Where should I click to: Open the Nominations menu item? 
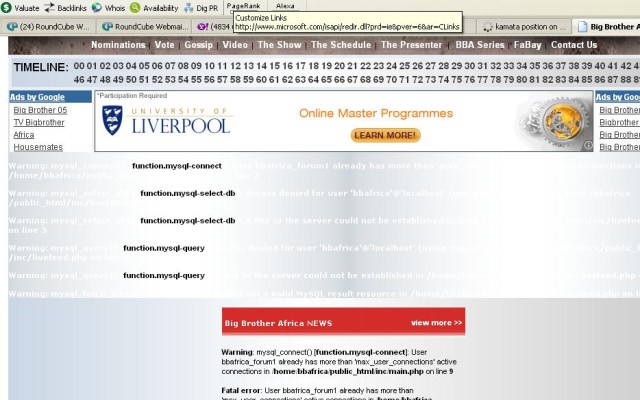(118, 44)
